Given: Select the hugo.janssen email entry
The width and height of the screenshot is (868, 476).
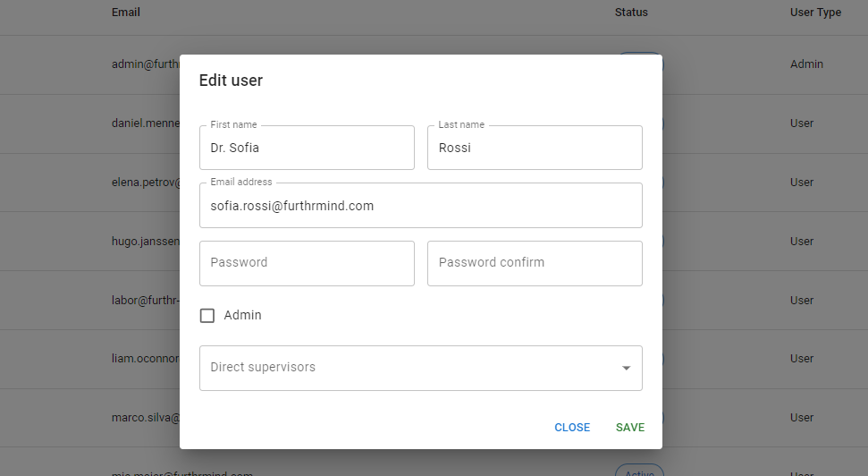Looking at the screenshot, I should point(145,242).
